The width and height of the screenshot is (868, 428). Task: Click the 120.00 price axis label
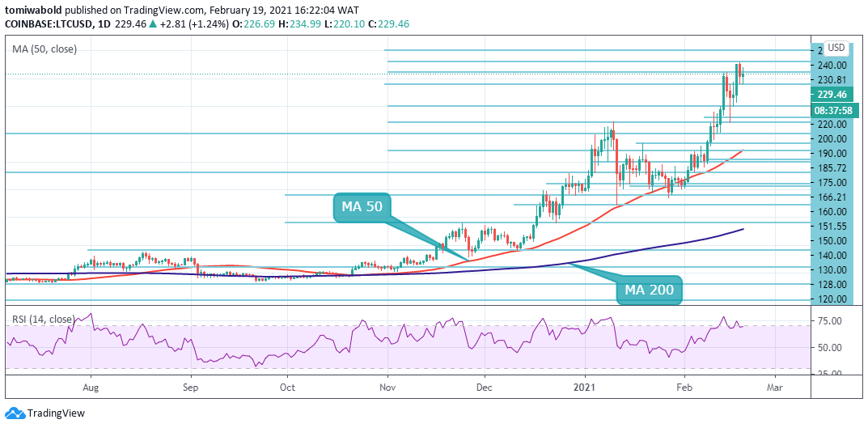tap(832, 299)
